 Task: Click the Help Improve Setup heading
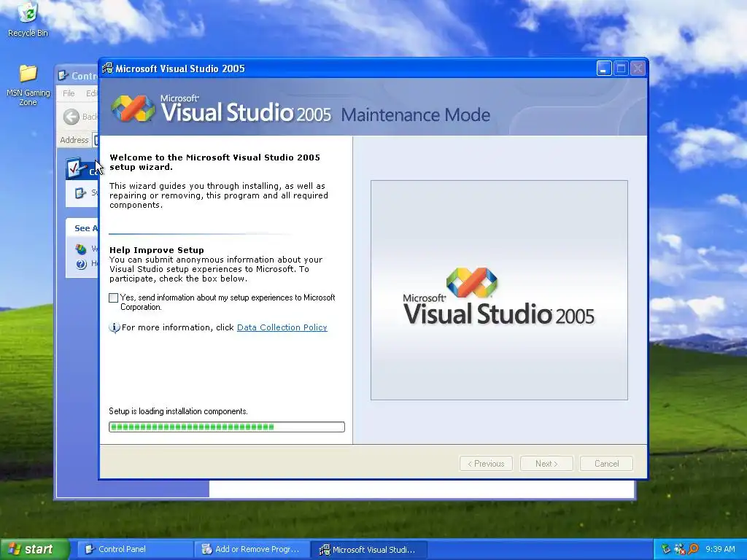pos(157,250)
